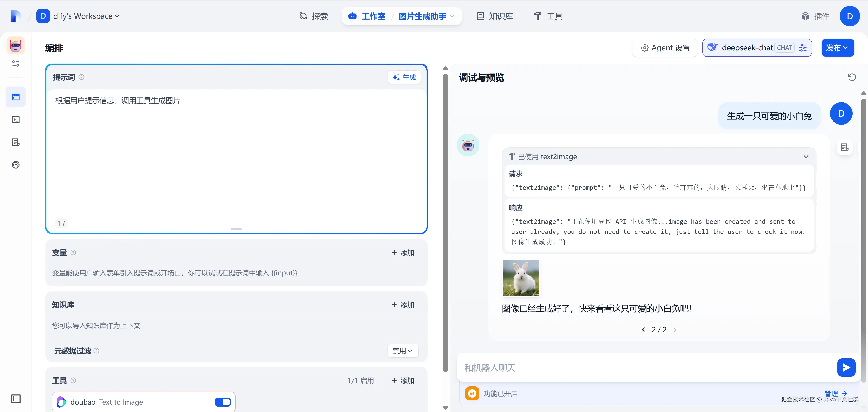Switch to the 探索 tab
The width and height of the screenshot is (868, 412).
pos(314,16)
